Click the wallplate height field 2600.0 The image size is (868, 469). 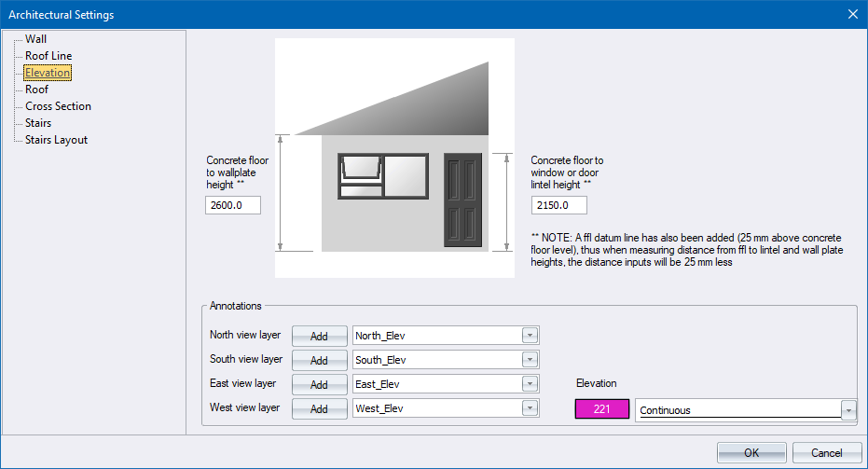pos(232,205)
